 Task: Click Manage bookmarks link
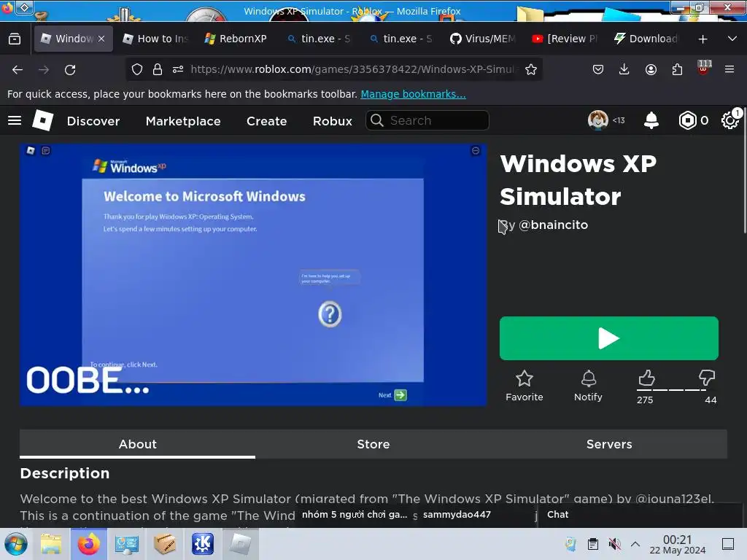pos(413,94)
